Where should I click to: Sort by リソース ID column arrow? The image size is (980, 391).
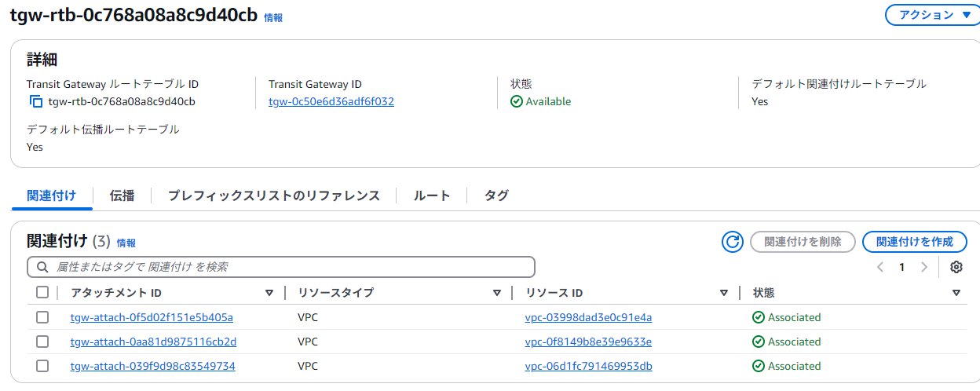tap(724, 293)
